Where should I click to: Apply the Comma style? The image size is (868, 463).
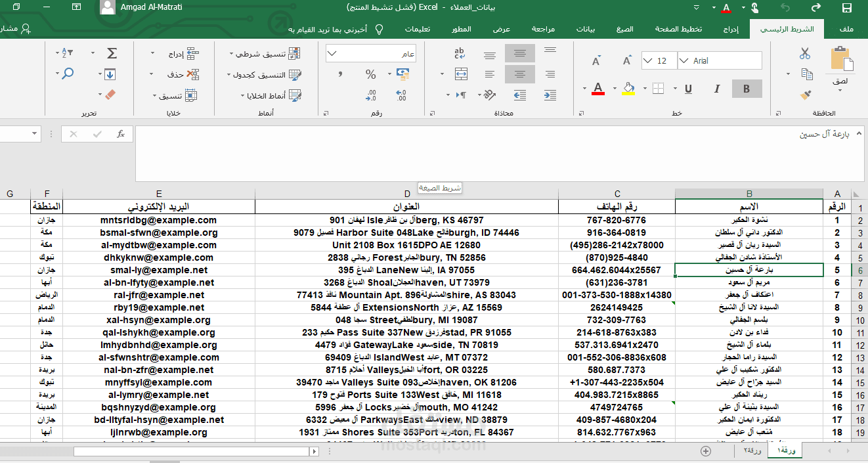[340, 74]
